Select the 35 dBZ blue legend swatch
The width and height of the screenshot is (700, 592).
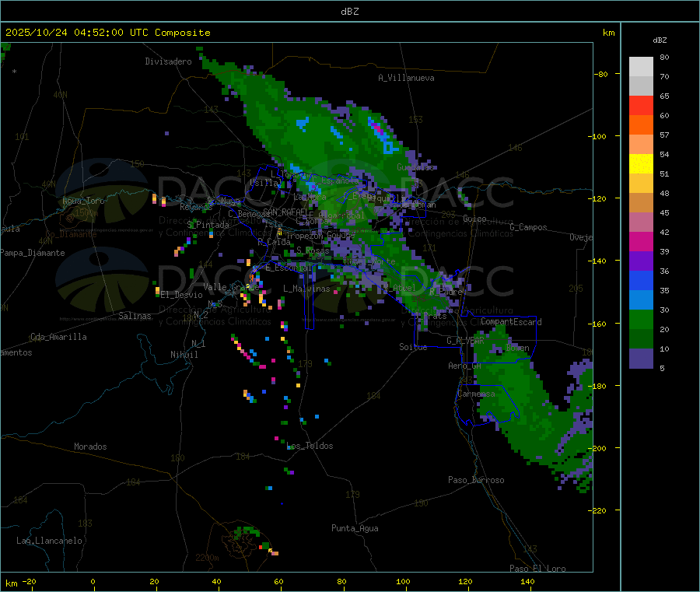click(x=641, y=300)
